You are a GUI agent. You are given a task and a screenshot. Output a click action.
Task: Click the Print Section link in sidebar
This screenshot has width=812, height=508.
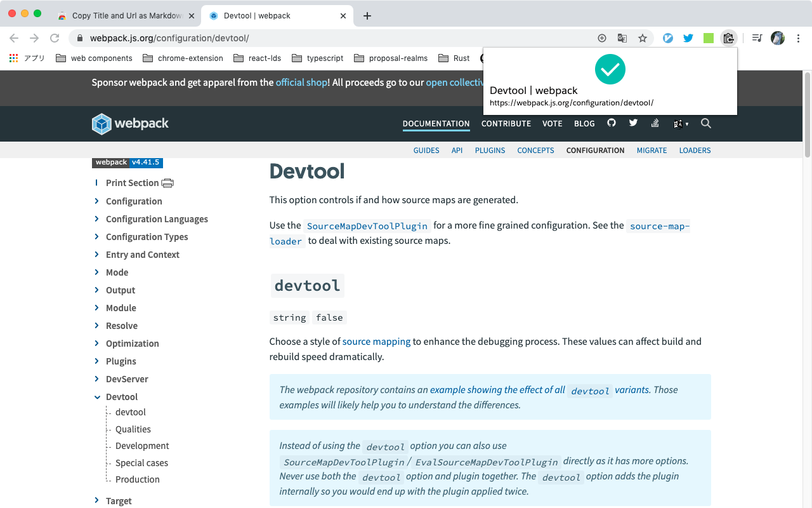132,183
